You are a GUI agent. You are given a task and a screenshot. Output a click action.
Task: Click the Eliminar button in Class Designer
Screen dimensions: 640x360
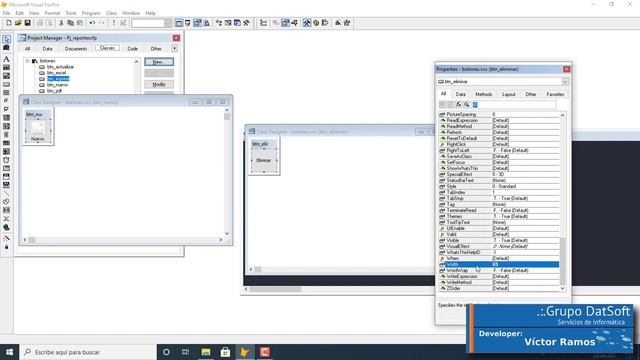264,160
